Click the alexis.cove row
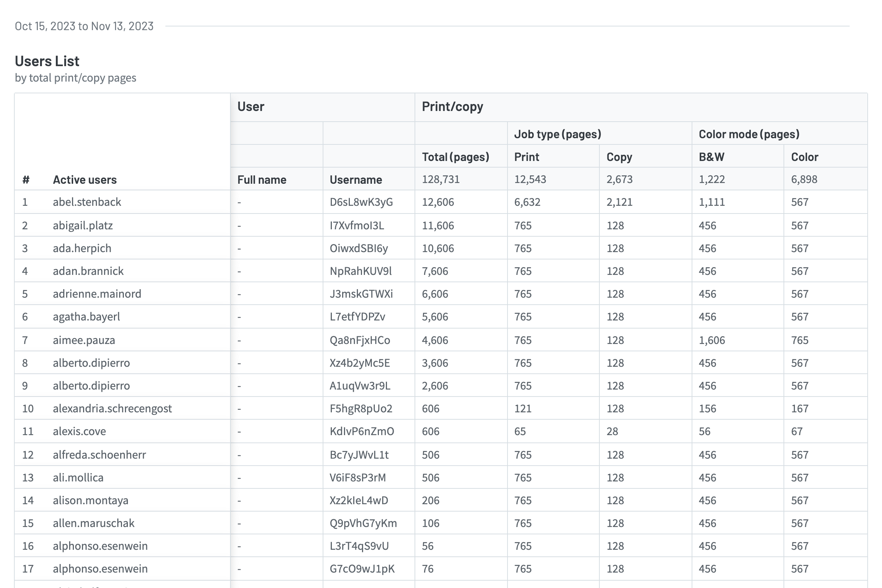The image size is (882, 588). click(79, 431)
